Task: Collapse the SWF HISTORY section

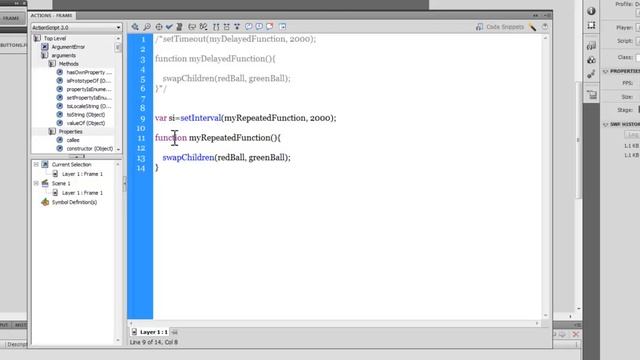Action: 606,124
